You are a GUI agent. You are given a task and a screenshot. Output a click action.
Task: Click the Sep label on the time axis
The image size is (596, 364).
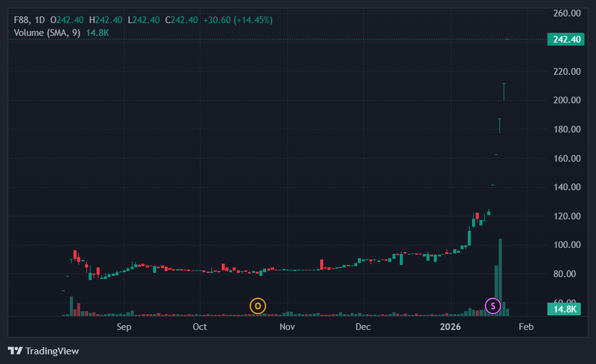tap(124, 327)
